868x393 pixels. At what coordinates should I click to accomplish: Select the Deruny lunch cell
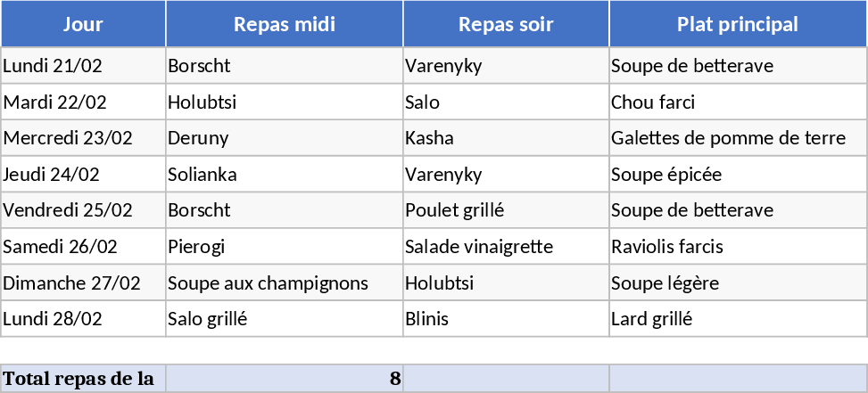click(x=285, y=138)
